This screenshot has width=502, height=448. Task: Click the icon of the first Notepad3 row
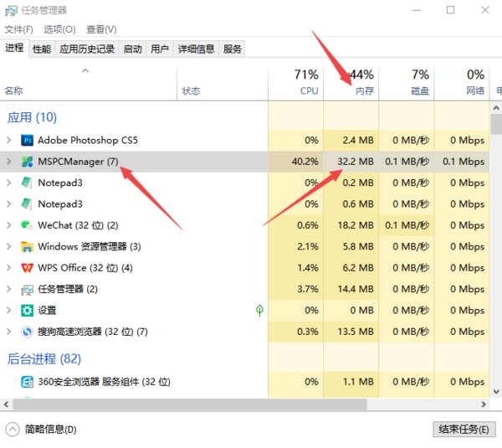pos(27,183)
